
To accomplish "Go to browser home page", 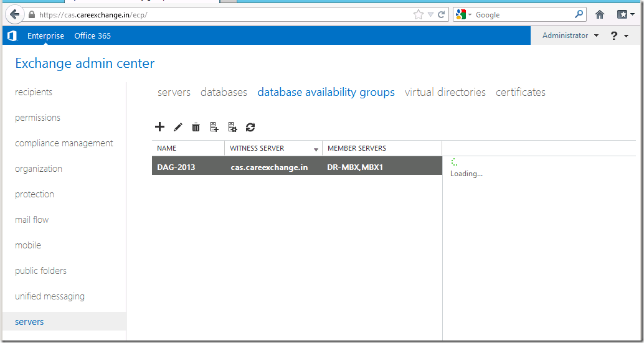I will click(600, 15).
